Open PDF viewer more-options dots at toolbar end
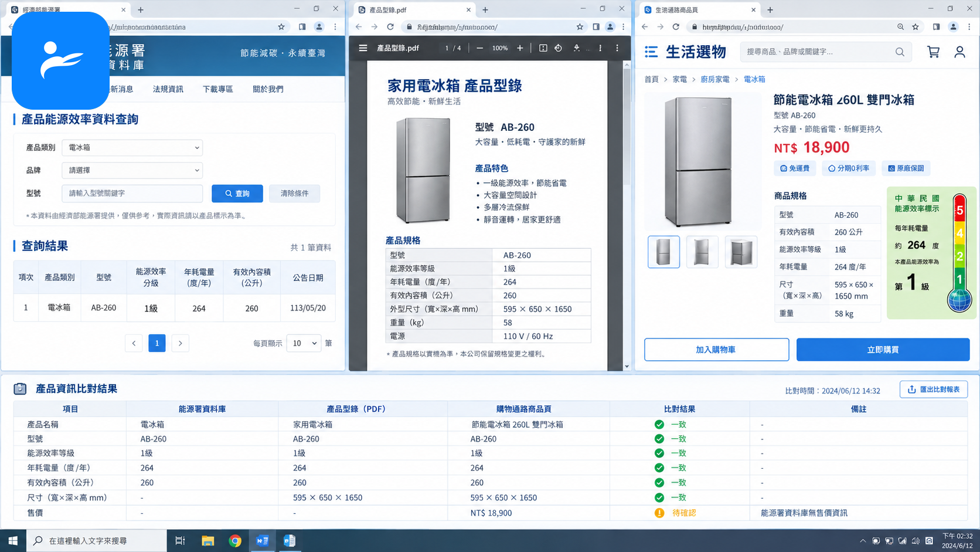 point(617,48)
